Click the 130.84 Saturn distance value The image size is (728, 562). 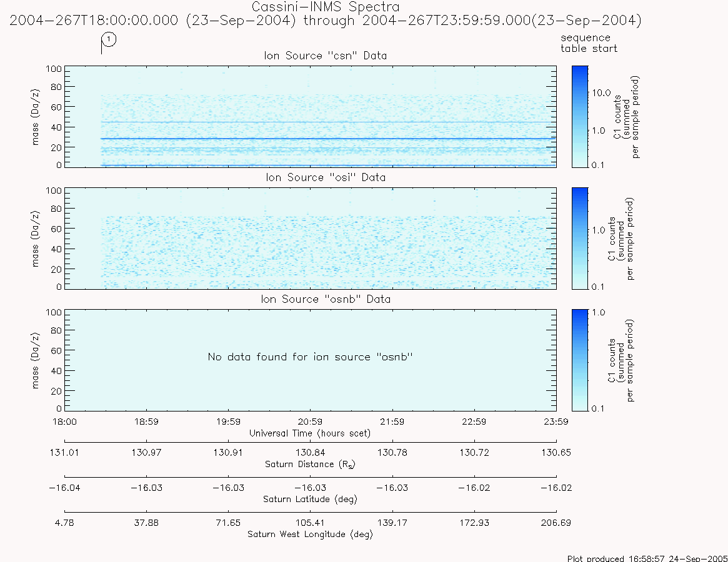pyautogui.click(x=310, y=453)
